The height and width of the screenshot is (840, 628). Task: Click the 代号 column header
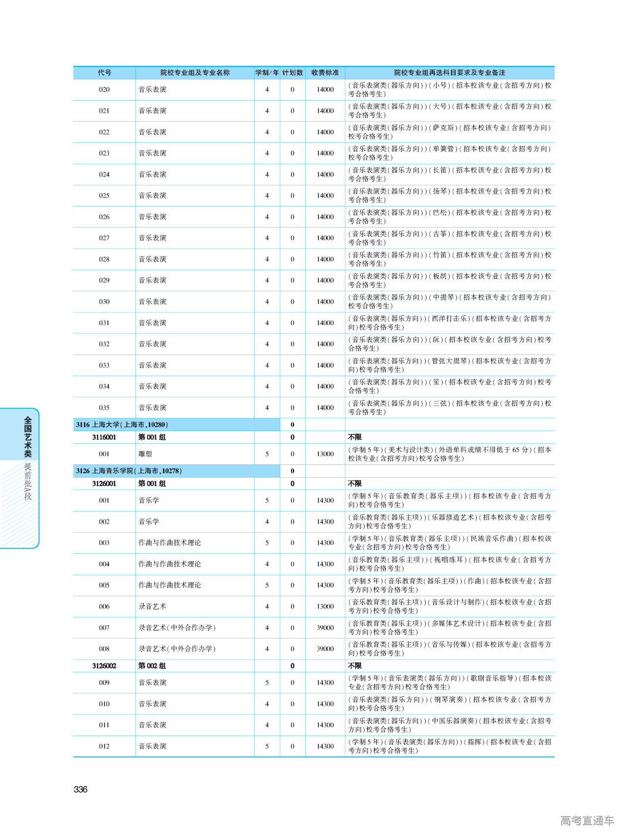[x=104, y=73]
